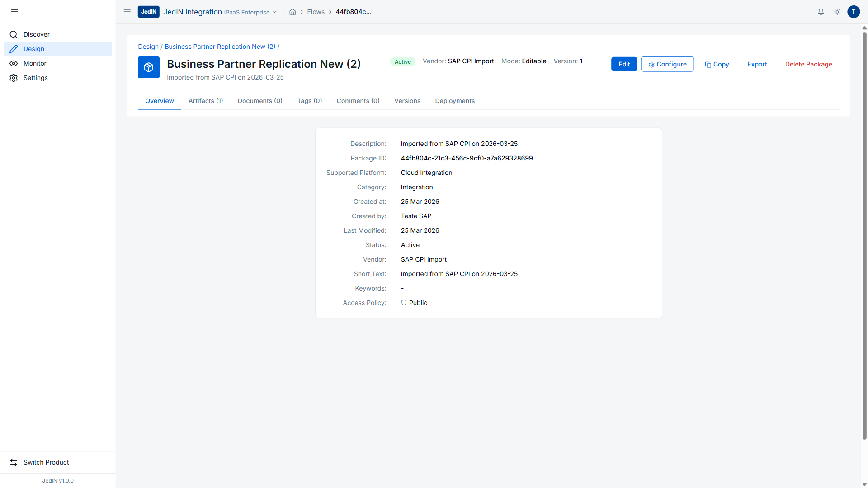This screenshot has height=488, width=868.
Task: Open Monitor section eye icon
Action: (x=14, y=63)
